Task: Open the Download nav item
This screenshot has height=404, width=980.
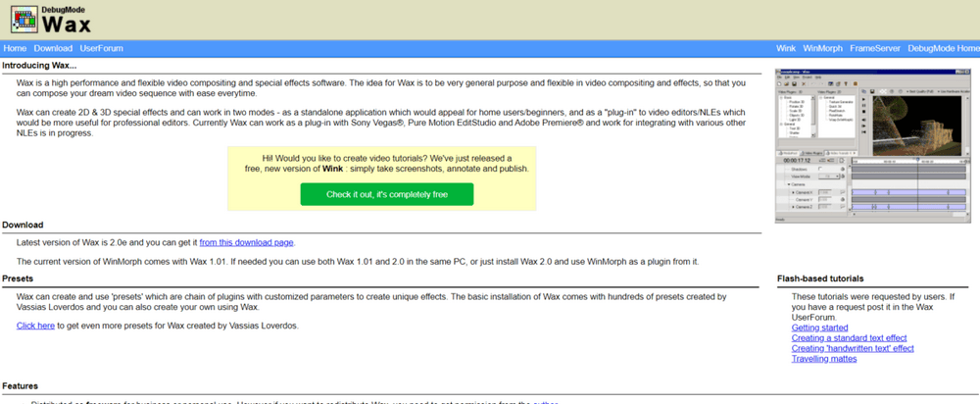Action: [53, 48]
